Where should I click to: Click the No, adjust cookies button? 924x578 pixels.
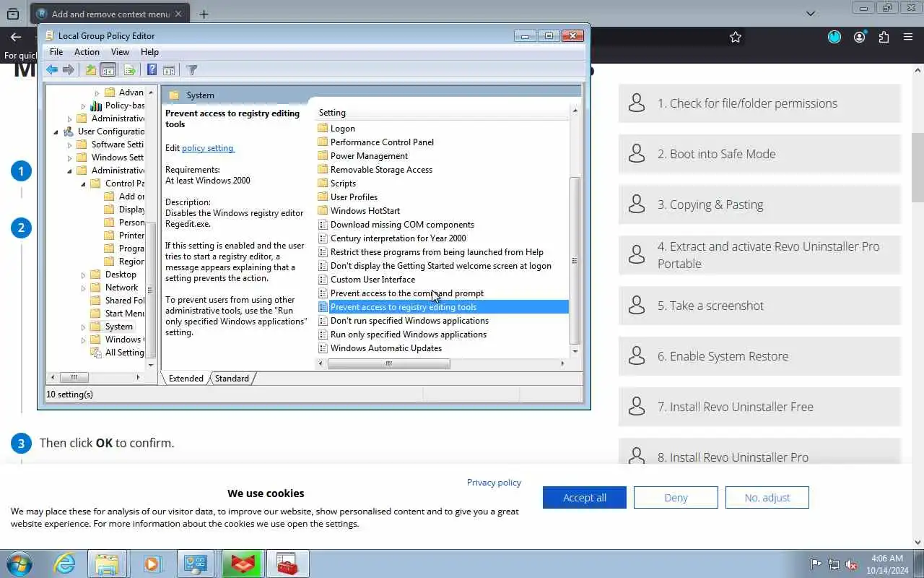pyautogui.click(x=767, y=498)
